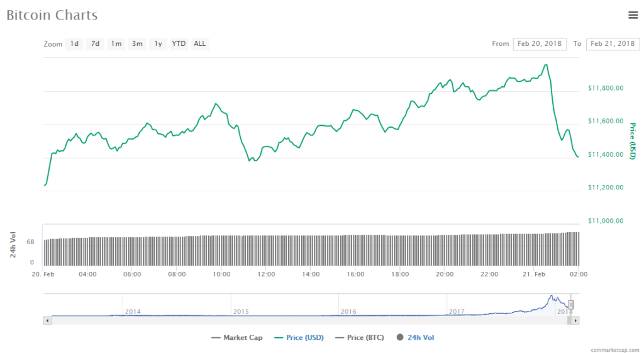Select the YTD zoom range
The image size is (644, 353).
pyautogui.click(x=179, y=43)
